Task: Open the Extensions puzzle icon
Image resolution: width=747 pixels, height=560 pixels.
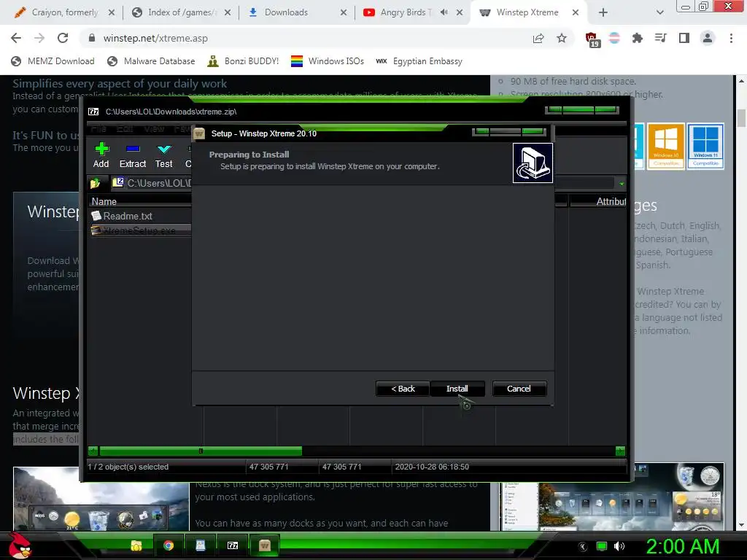Action: click(x=638, y=38)
